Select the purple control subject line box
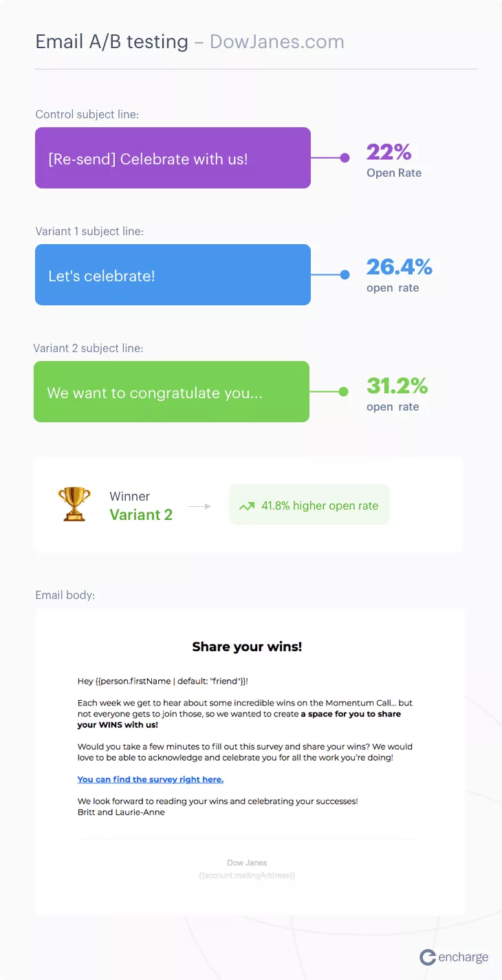This screenshot has height=980, width=502. (173, 157)
